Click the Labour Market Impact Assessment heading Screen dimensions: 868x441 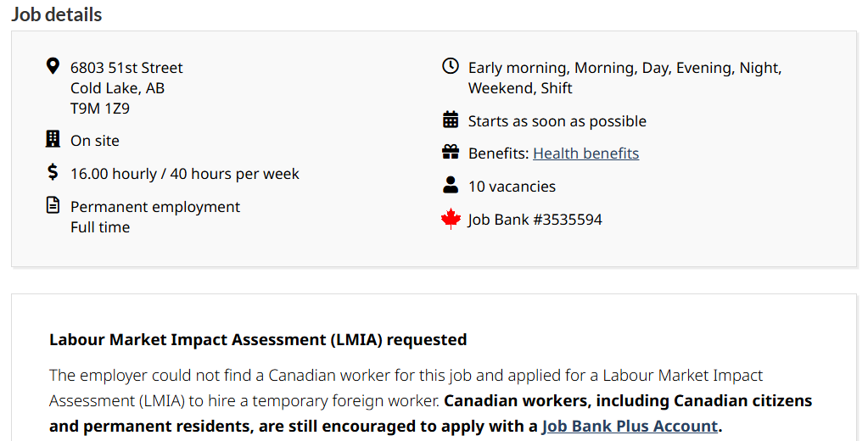coord(258,340)
